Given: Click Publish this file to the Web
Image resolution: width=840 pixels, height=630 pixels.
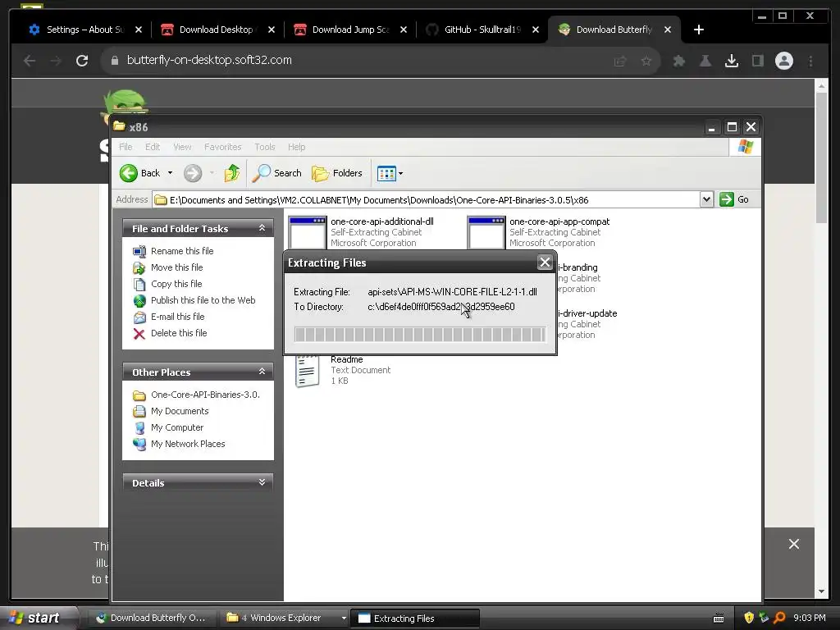Looking at the screenshot, I should coord(203,300).
